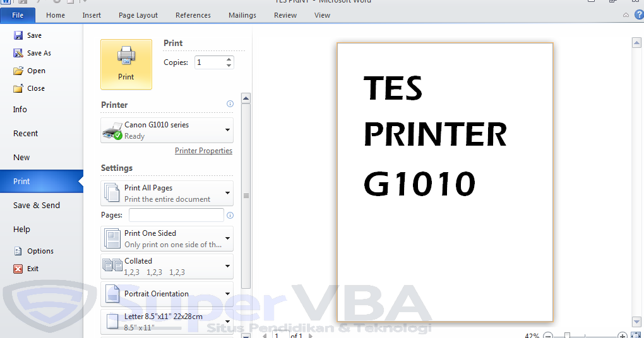
Task: Click the Save command label
Action: 35,36
